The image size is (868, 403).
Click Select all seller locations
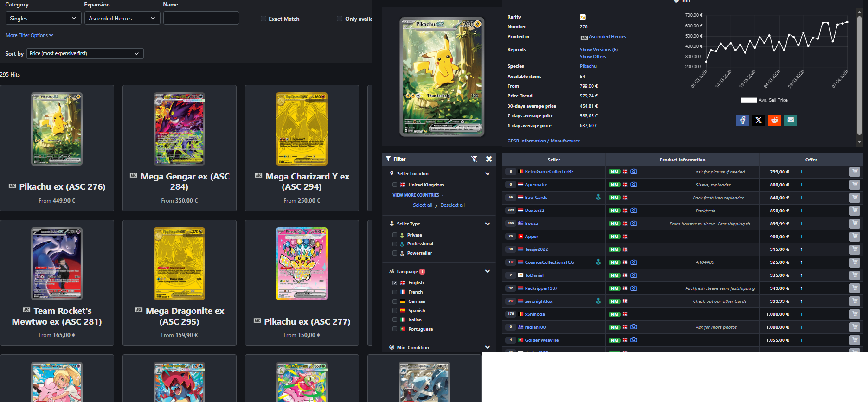pos(422,205)
